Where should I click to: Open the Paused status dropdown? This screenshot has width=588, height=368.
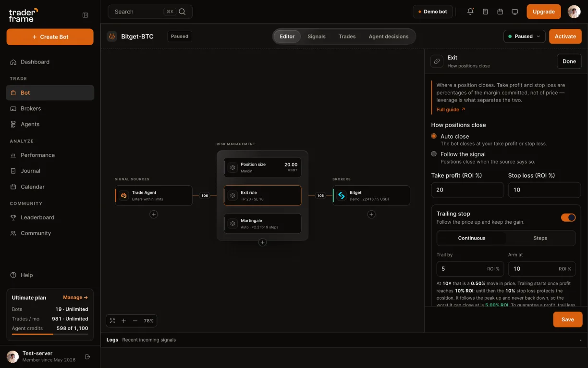pos(524,36)
